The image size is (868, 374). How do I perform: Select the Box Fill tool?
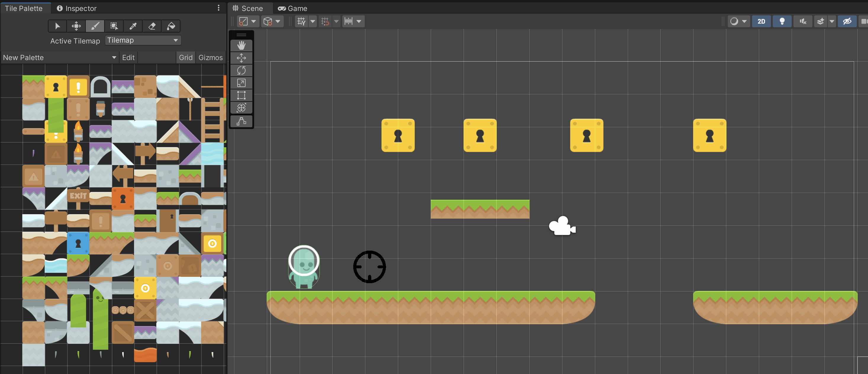pos(114,26)
